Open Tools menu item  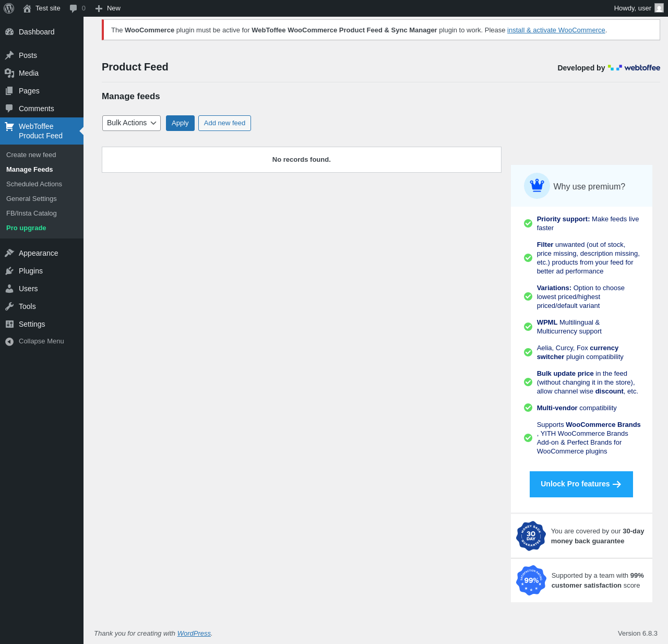tap(42, 306)
